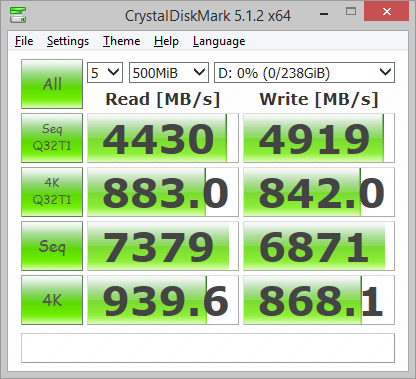This screenshot has height=379, width=416.
Task: Click the Seq Q32T1 write result 4919
Action: [319, 138]
